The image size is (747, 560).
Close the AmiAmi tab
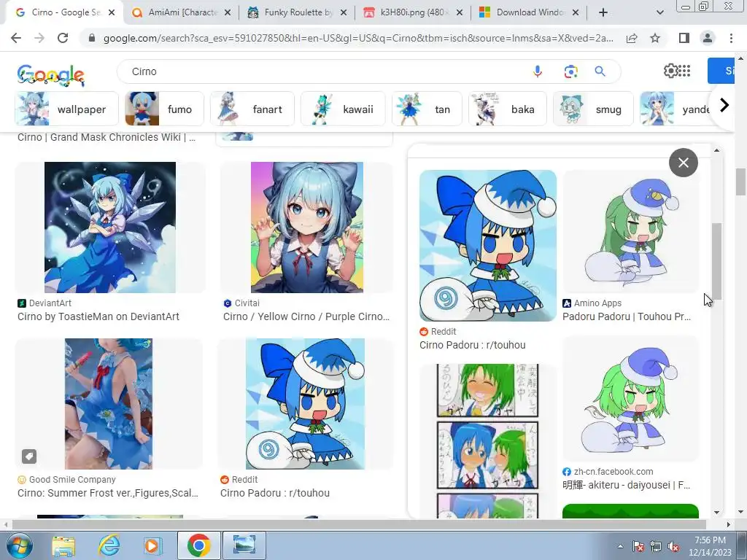tap(228, 12)
